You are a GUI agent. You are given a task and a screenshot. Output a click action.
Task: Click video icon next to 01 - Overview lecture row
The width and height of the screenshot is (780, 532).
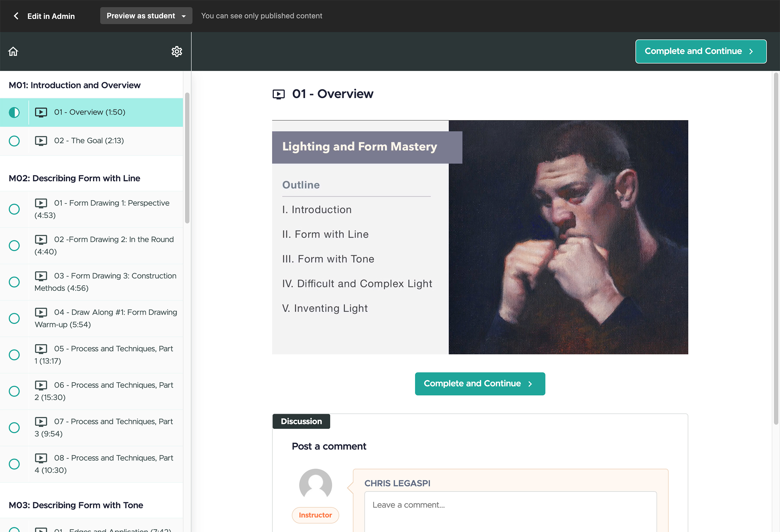(x=41, y=112)
